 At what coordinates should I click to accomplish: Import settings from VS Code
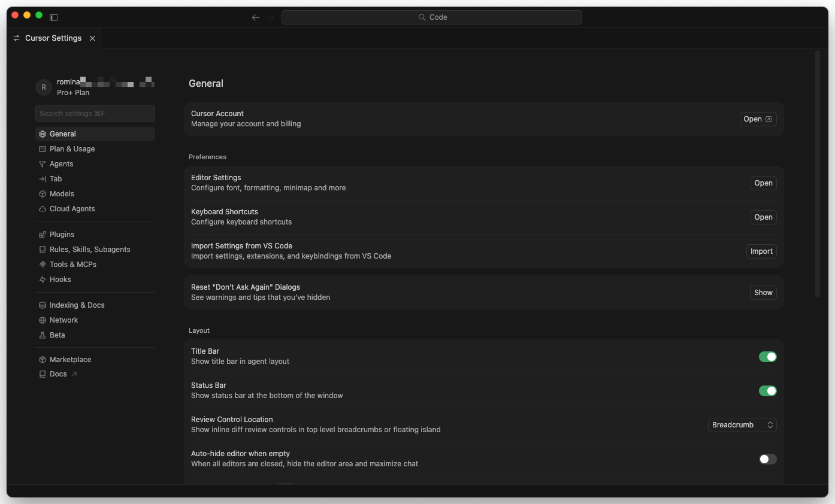pos(761,251)
